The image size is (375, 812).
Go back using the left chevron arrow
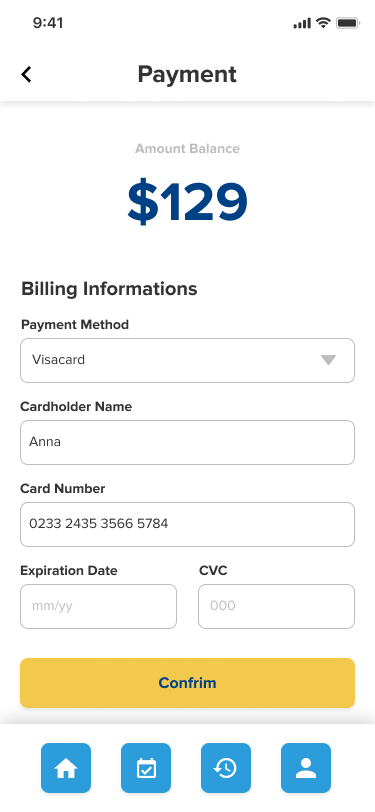point(26,75)
